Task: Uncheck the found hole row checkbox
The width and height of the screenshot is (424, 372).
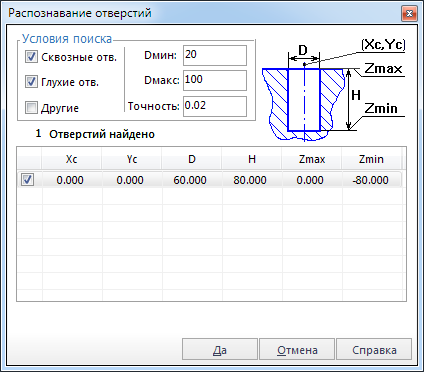Action: point(27,180)
